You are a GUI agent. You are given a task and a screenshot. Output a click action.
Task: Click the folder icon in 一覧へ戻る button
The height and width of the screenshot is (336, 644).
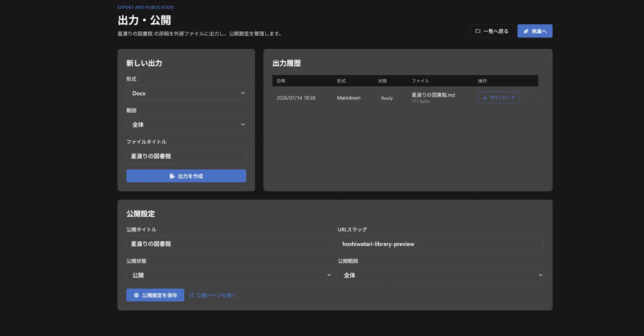tap(478, 31)
